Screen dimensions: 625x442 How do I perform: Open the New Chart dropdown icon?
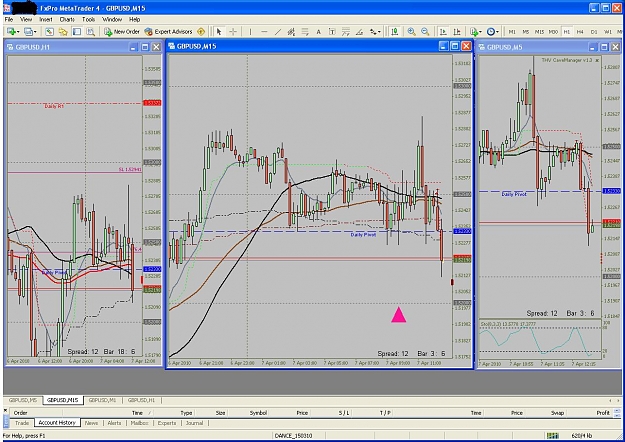pyautogui.click(x=13, y=31)
